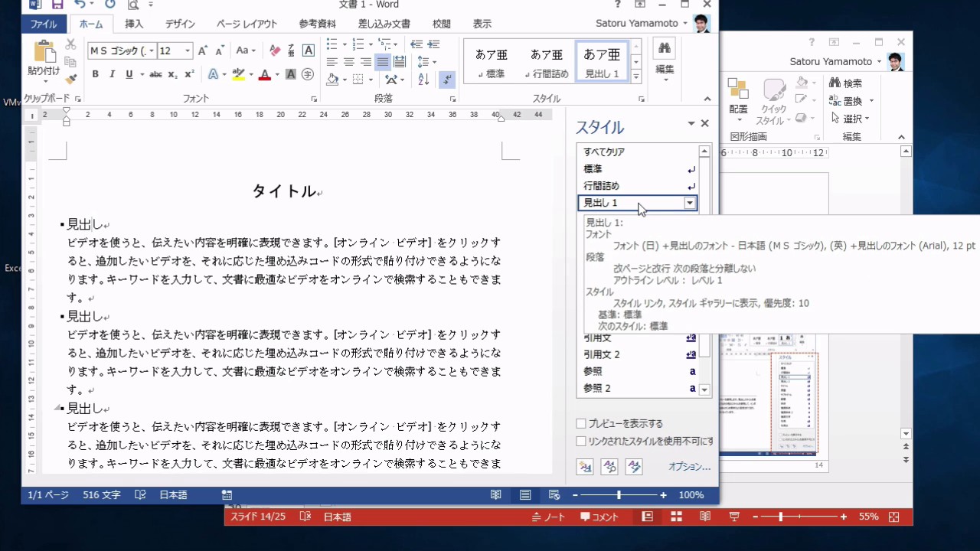Expand the styles gallery More arrow
Viewport: 980px width, 551px height.
pos(636,77)
